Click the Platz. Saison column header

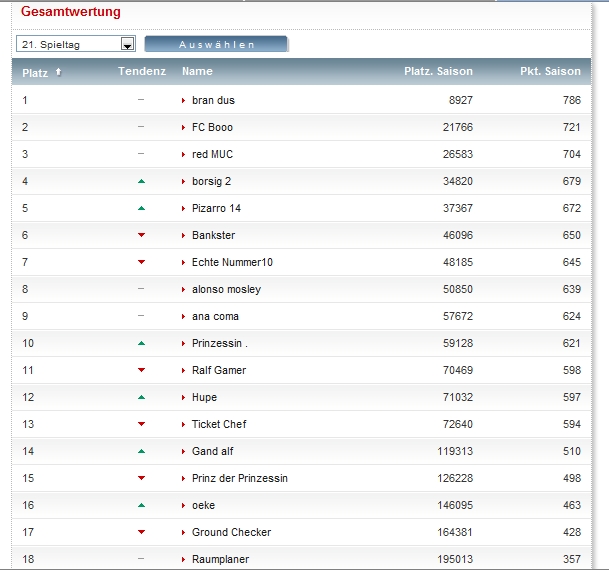pos(438,72)
